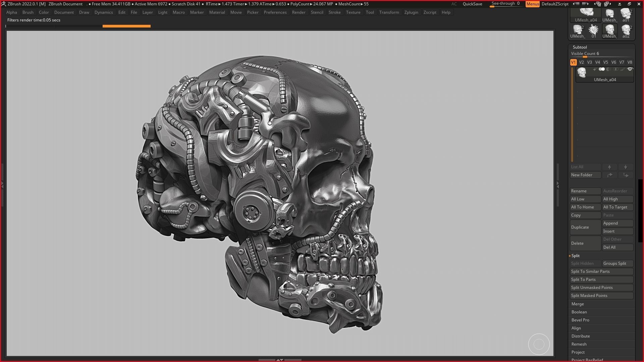The height and width of the screenshot is (362, 644).
Task: Expand the Boolean section
Action: 579,312
